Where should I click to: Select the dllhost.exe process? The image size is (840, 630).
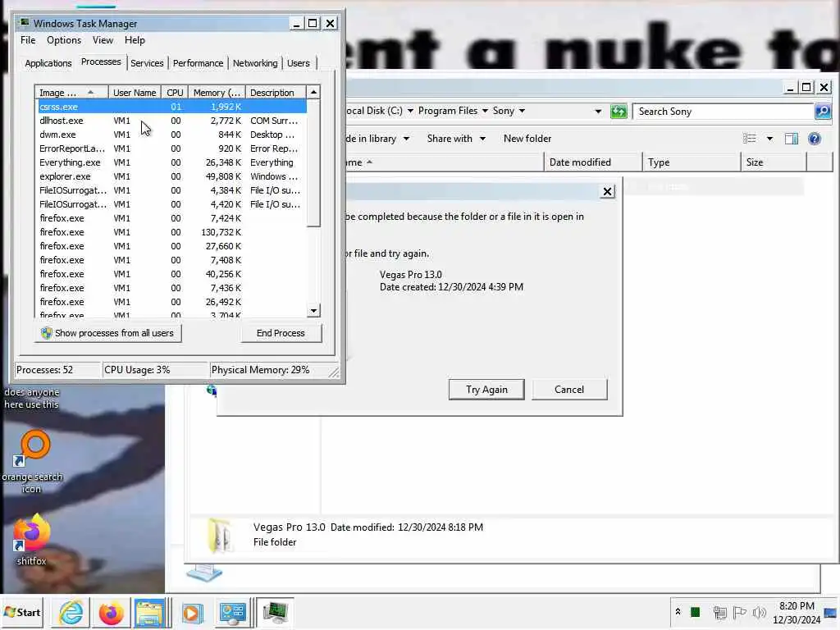click(x=171, y=121)
